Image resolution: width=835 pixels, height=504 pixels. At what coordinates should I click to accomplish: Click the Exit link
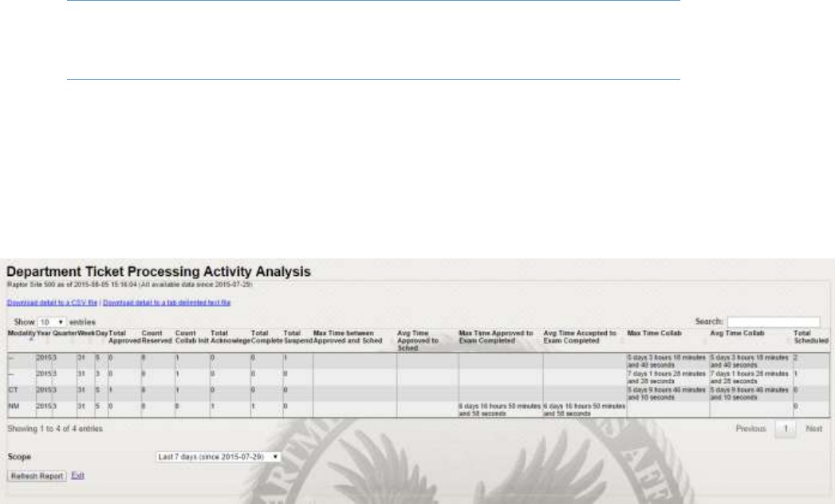tap(77, 476)
